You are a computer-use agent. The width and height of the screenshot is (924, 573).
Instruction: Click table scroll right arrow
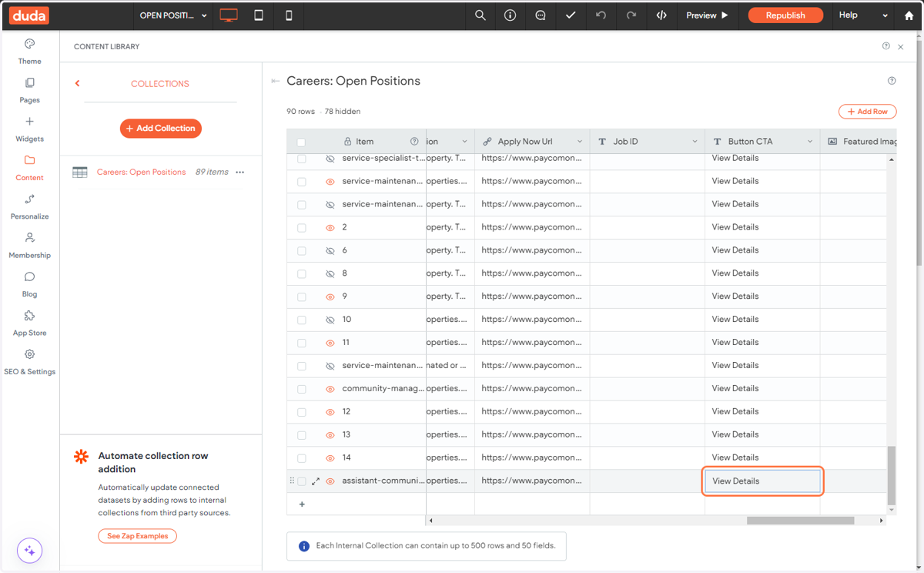click(x=882, y=521)
